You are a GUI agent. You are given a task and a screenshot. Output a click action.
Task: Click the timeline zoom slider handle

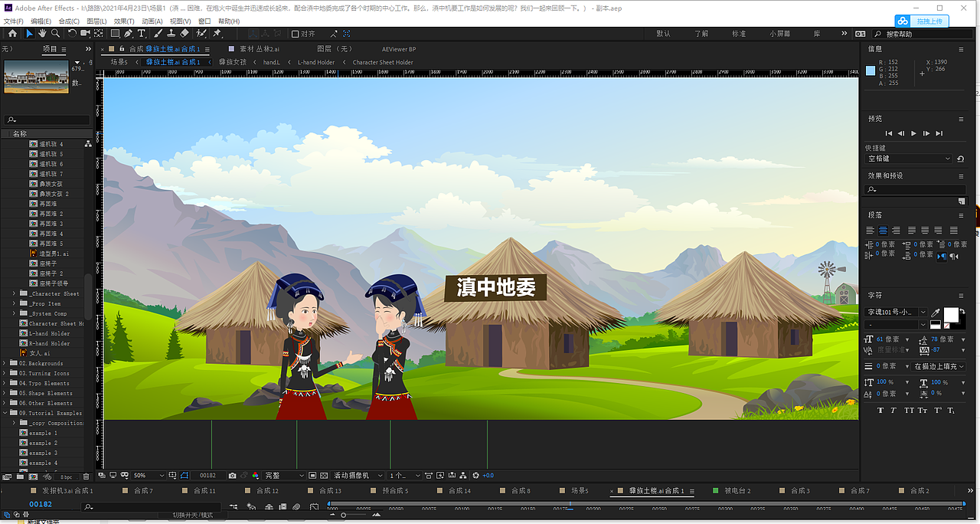[344, 515]
